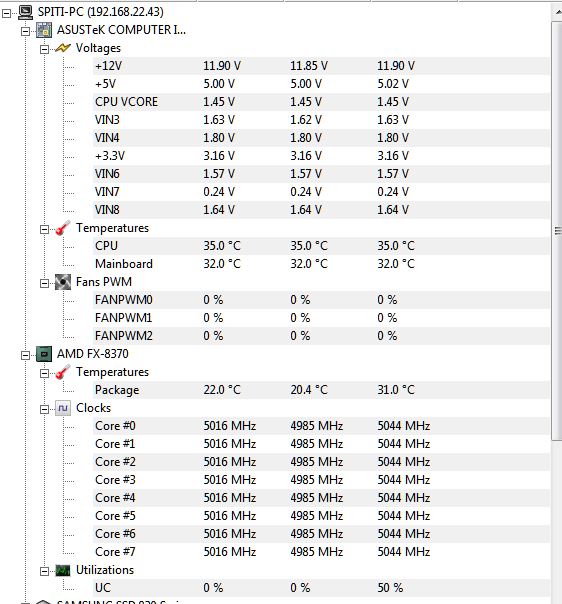The image size is (562, 604).
Task: Collapse the SPITI-PC root node
Action: [7, 13]
